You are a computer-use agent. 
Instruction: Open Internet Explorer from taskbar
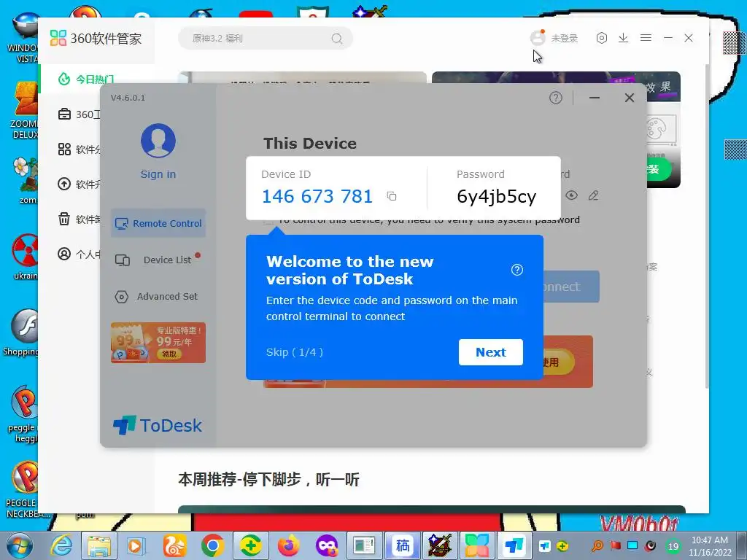(x=61, y=545)
